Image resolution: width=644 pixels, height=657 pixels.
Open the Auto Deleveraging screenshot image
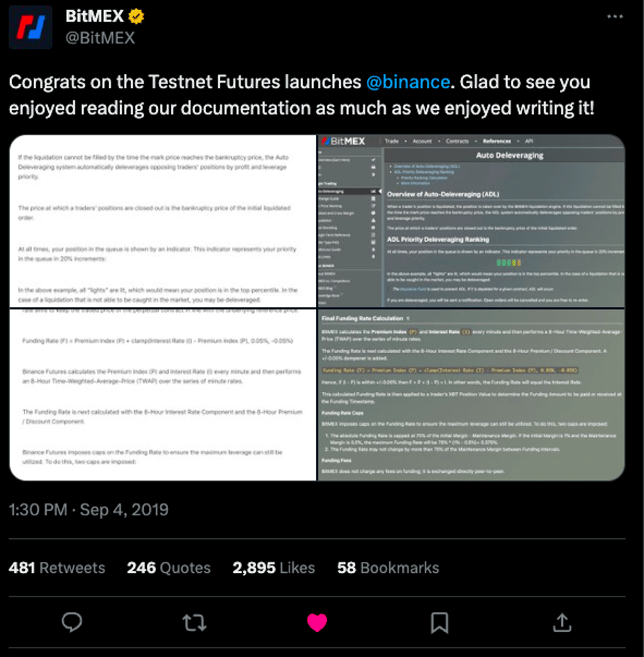[x=470, y=221]
